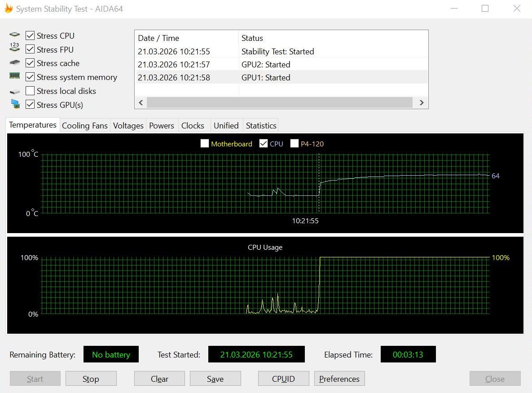
Task: Click the AIDA64 flame icon in title bar
Action: [x=9, y=9]
